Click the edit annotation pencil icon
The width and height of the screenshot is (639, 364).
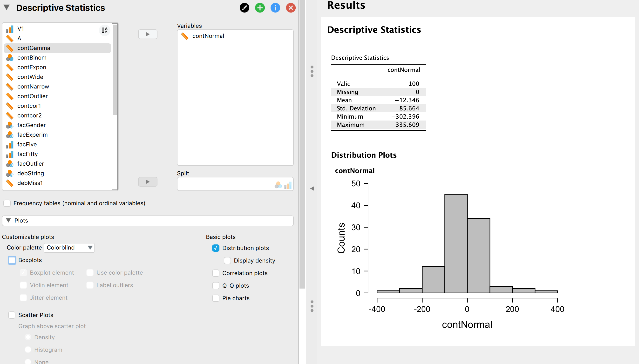tap(244, 8)
